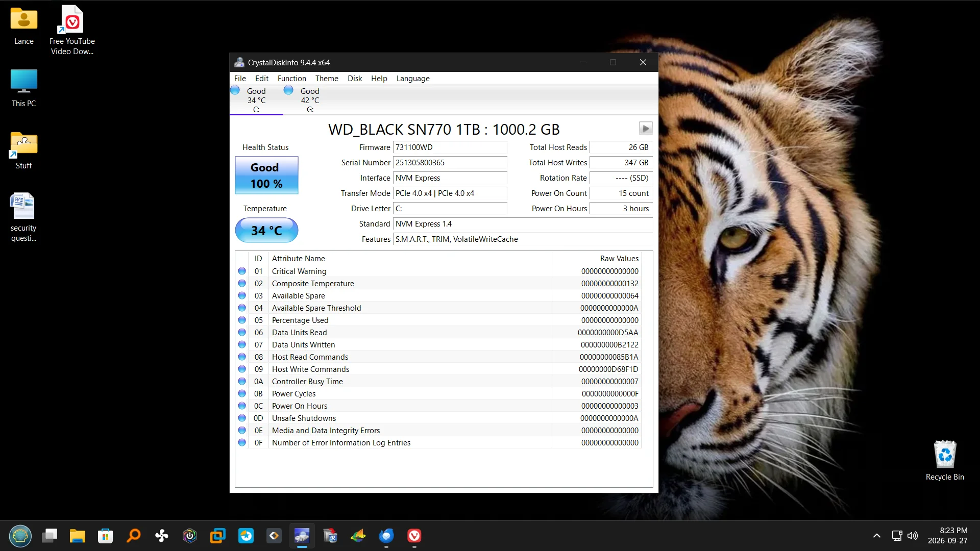Show hidden system tray icons
The width and height of the screenshot is (980, 551).
877,536
